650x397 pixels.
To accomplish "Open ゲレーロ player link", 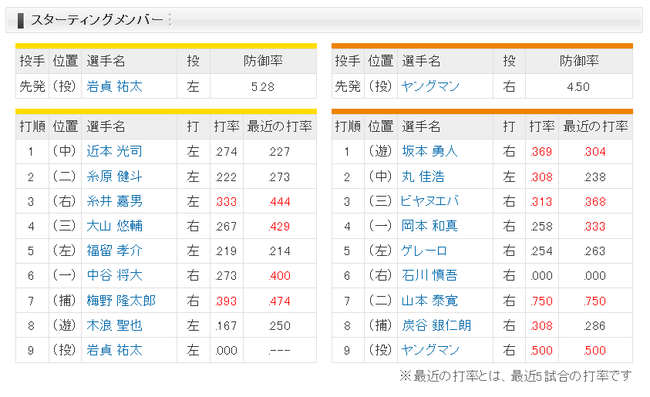I will (x=424, y=251).
